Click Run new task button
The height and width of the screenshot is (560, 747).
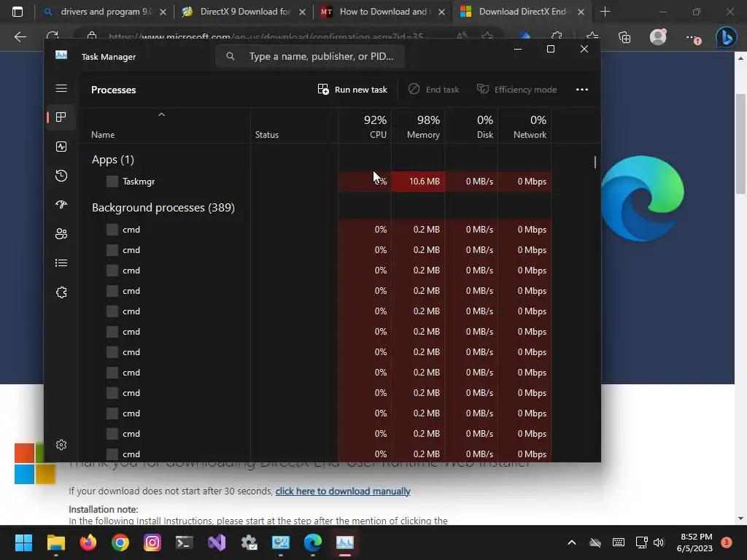pyautogui.click(x=352, y=90)
